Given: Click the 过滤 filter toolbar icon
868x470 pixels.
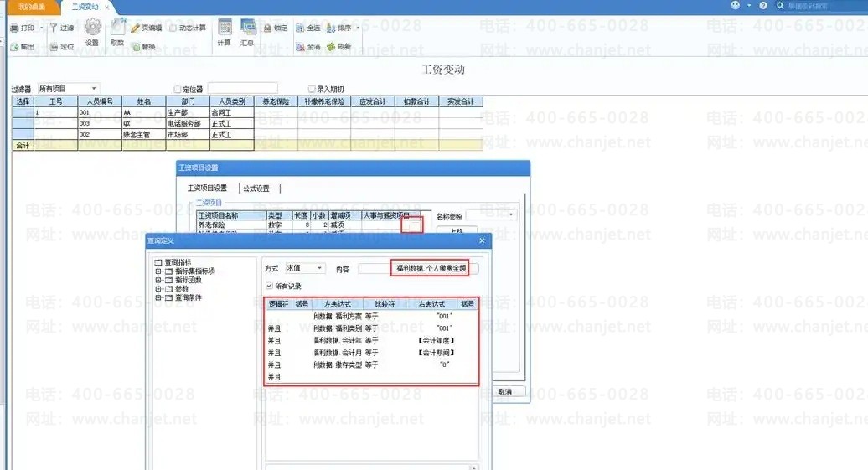Looking at the screenshot, I should [x=54, y=28].
